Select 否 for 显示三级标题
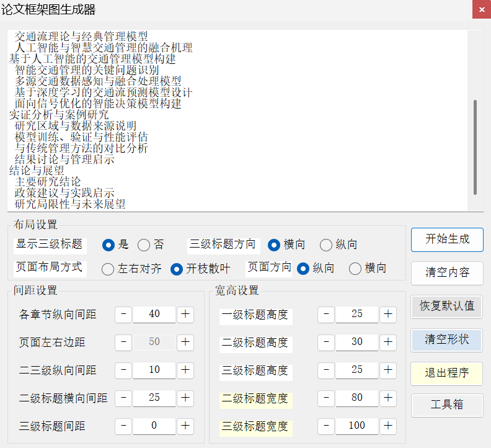Screen dimensions: 491x448 144,245
